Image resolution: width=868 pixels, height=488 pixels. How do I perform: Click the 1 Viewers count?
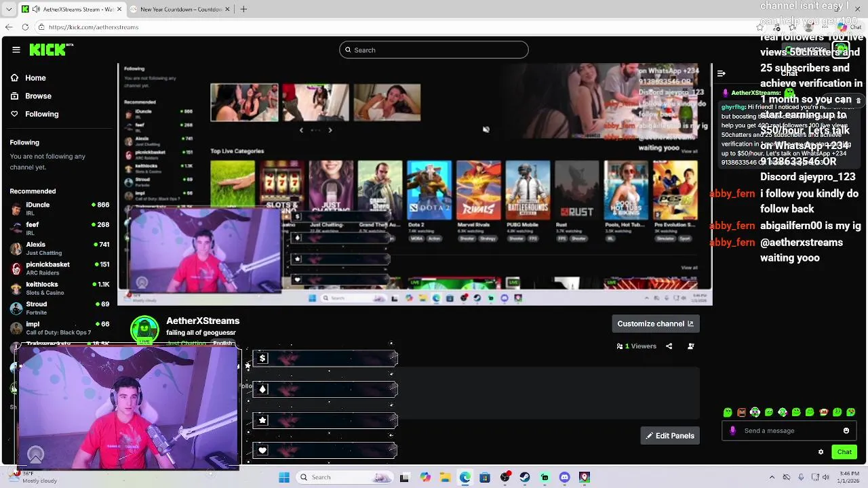click(636, 346)
